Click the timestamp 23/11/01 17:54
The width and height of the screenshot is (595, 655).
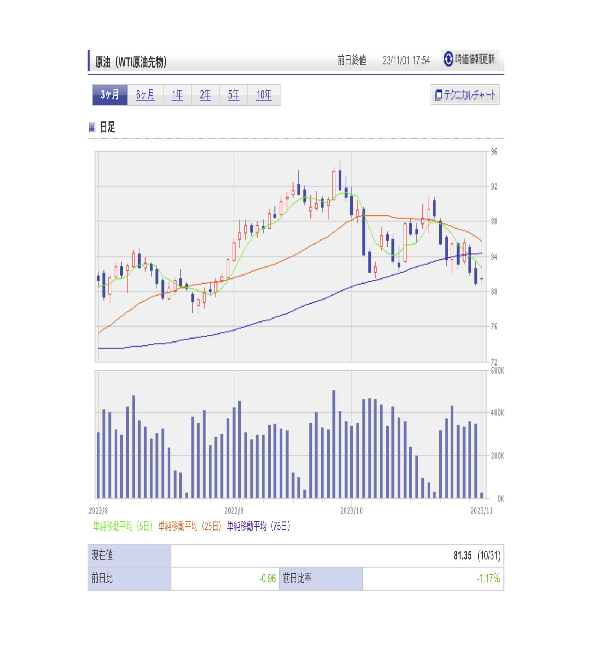point(406,61)
